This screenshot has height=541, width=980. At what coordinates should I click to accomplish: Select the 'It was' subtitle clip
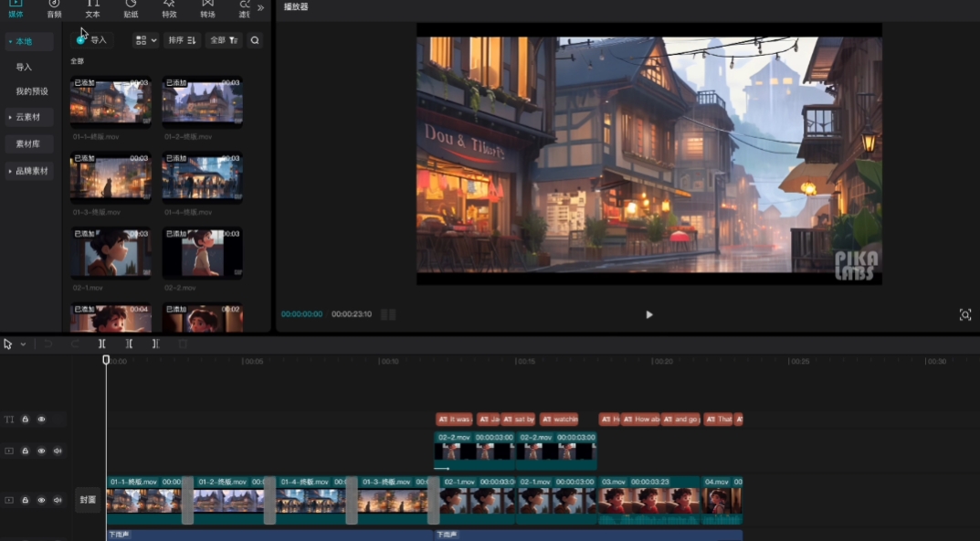(454, 419)
